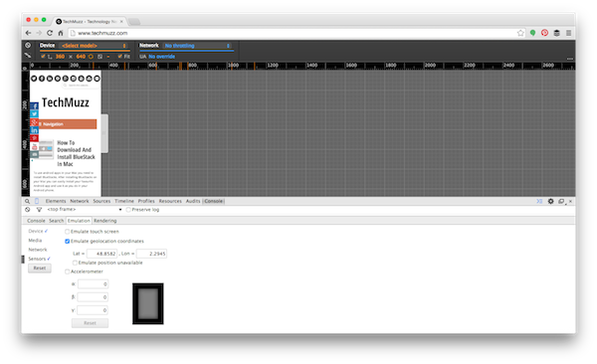Viewport: 597px width, 364px height.
Task: Click the rotate dimensions swap icon
Action: click(91, 57)
